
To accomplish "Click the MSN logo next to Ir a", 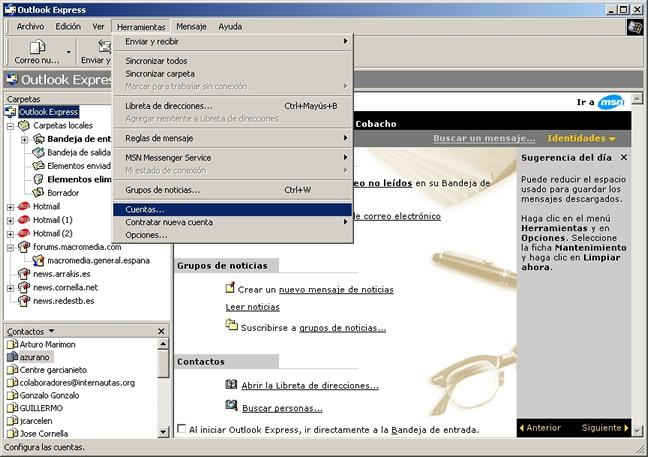I will click(x=611, y=102).
